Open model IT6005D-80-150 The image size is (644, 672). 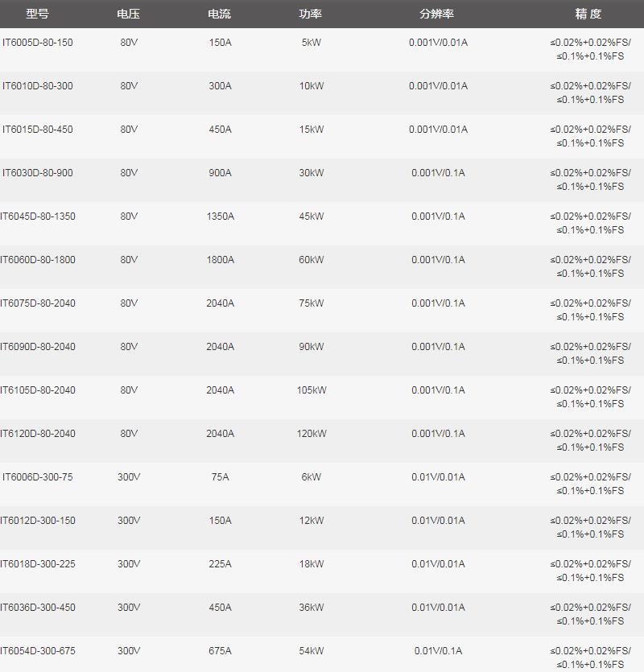(x=37, y=43)
